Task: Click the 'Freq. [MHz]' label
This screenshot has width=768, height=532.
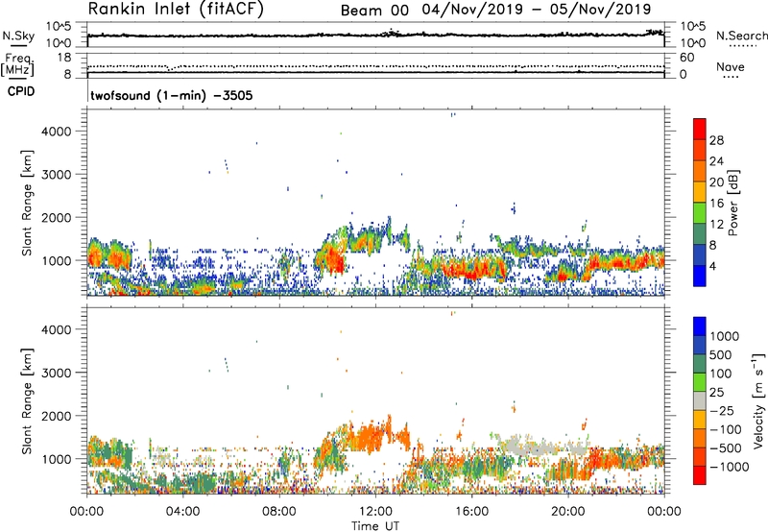Action: click(x=17, y=64)
